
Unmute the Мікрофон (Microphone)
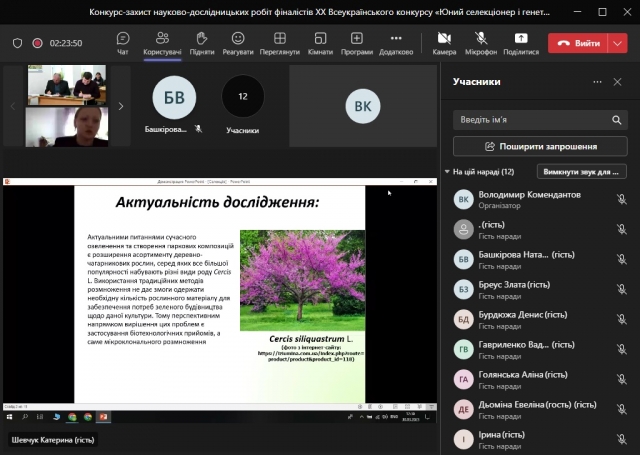click(x=481, y=42)
